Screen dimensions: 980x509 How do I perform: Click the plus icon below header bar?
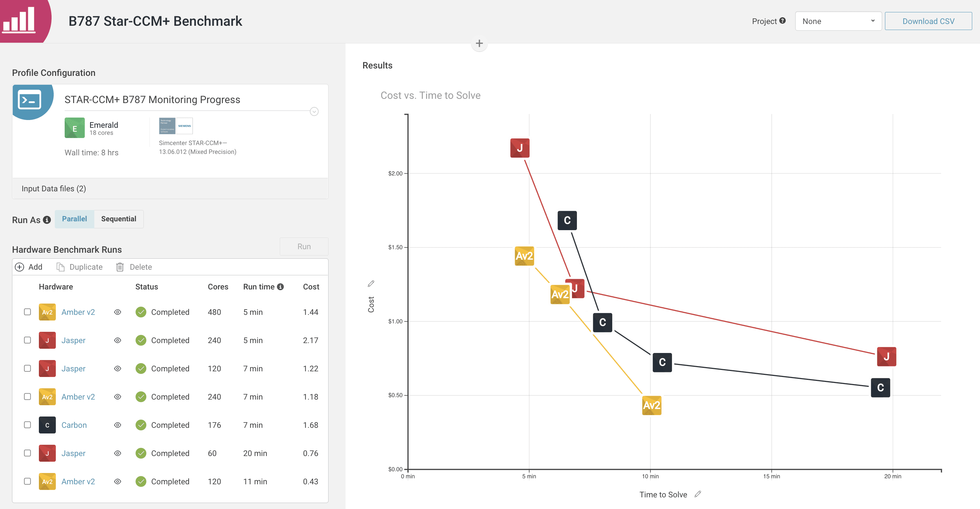click(x=479, y=43)
